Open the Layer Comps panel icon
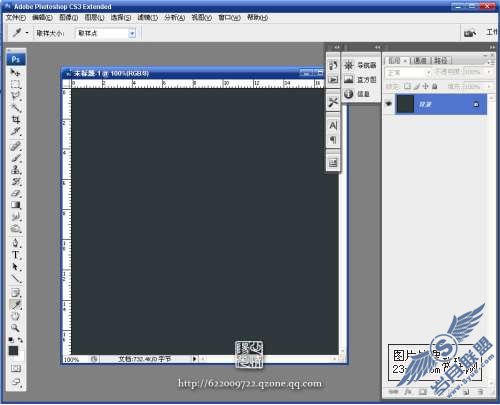The image size is (500, 405). point(333,163)
